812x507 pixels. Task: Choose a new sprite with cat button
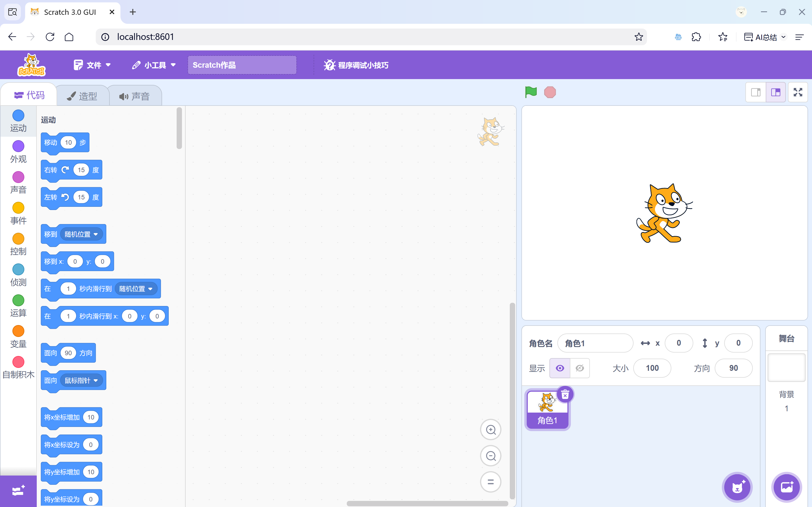(737, 487)
